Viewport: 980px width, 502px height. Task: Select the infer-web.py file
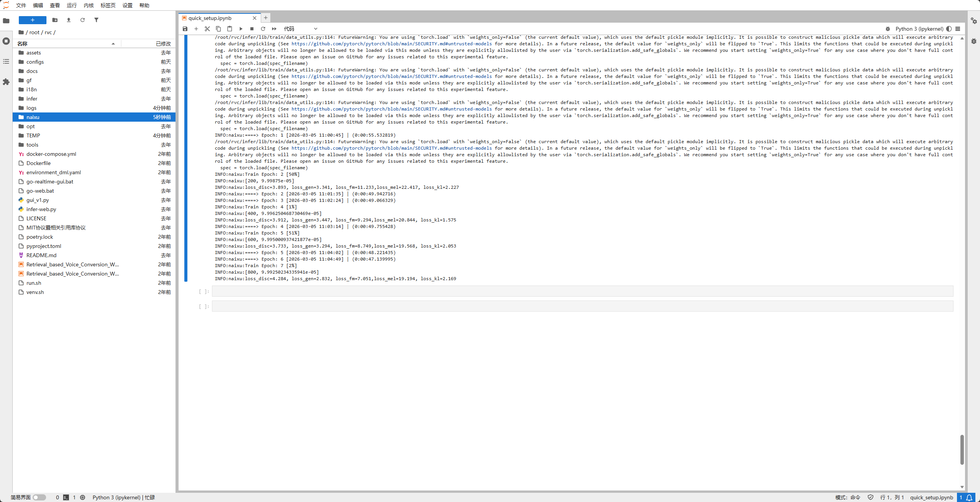[94, 209]
